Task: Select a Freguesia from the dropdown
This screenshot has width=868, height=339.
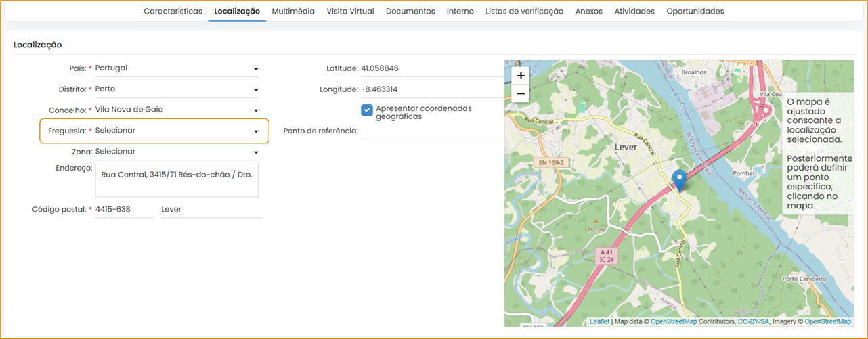Action: coord(176,131)
